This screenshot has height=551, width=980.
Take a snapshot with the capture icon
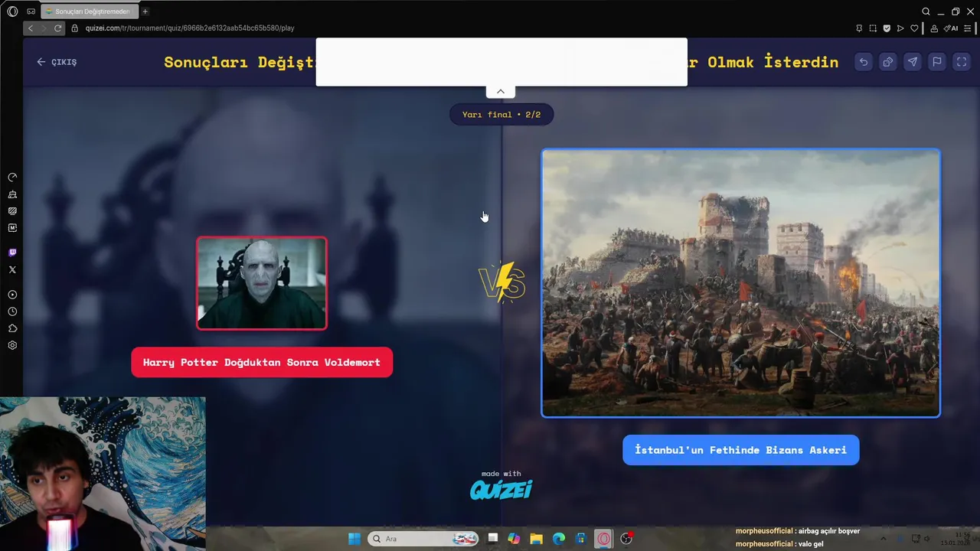(x=873, y=28)
